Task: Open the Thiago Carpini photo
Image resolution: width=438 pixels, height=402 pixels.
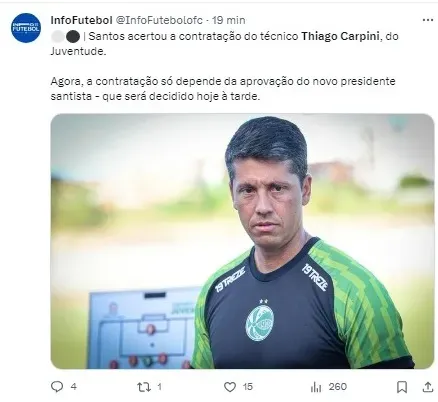Action: 242,241
